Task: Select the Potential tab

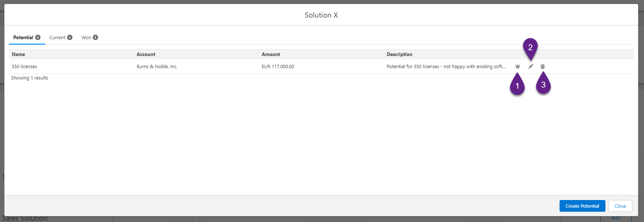Action: (x=23, y=37)
